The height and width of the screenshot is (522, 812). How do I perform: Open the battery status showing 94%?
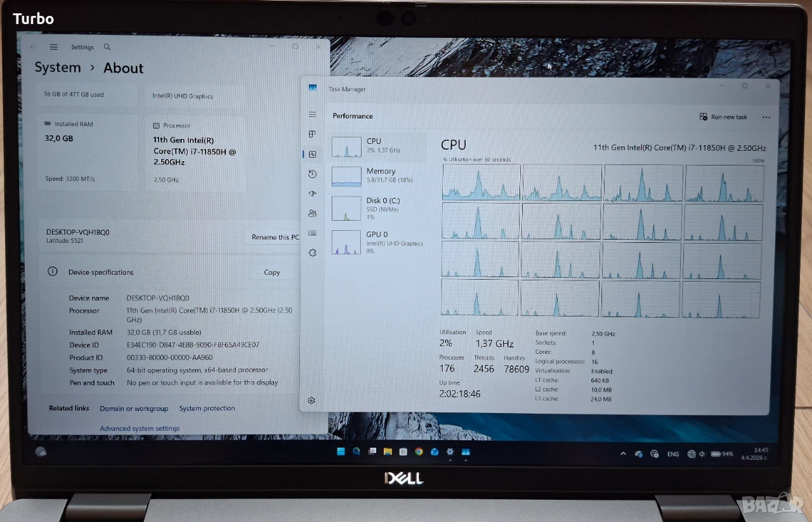pos(722,454)
